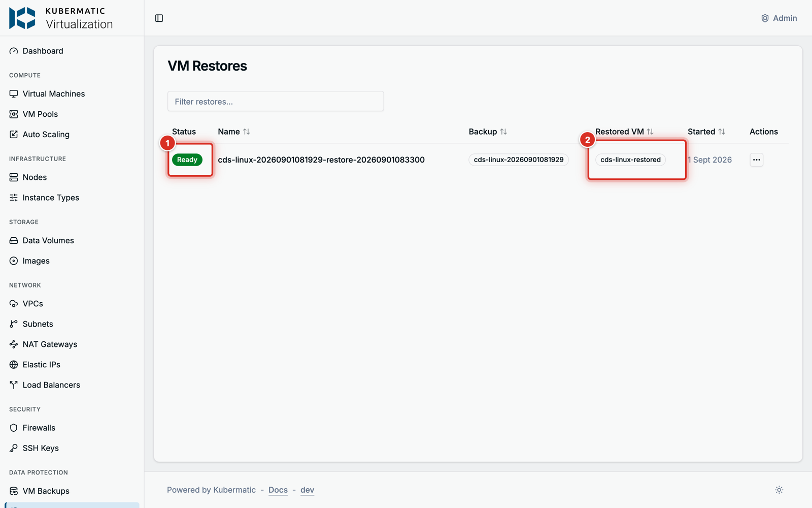Click the SSH Keys key icon
Image resolution: width=812 pixels, height=508 pixels.
(14, 448)
